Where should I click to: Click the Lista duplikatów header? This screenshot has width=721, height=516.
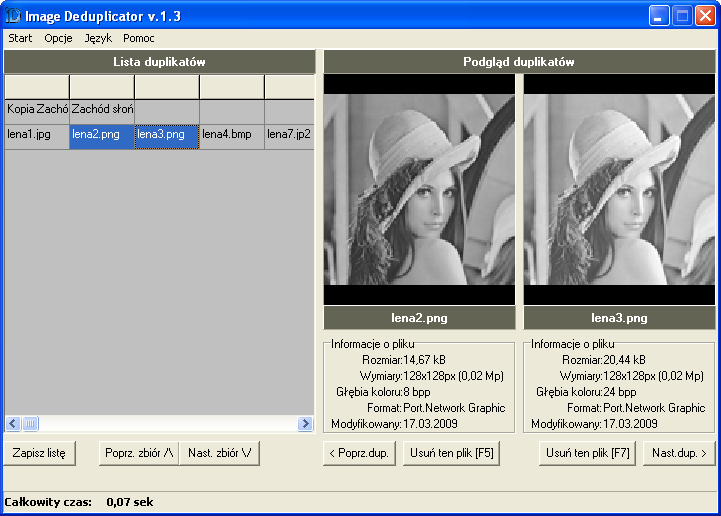click(x=160, y=62)
